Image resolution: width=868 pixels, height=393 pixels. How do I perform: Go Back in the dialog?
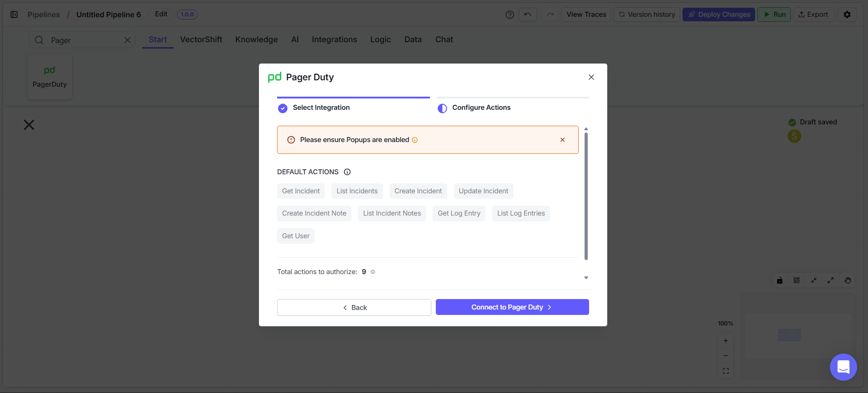[x=354, y=308]
